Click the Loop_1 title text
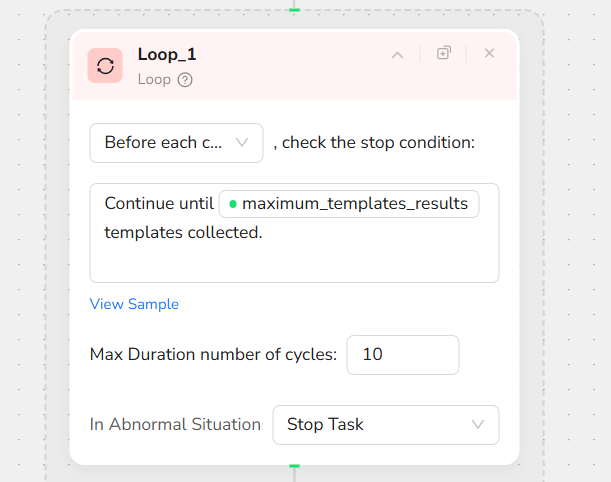This screenshot has height=482, width=611. [x=167, y=55]
